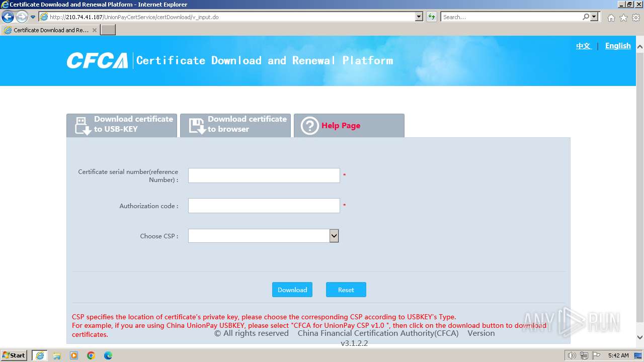Click the search magnifier icon
Viewport: 644px width, 362px height.
[x=586, y=17]
